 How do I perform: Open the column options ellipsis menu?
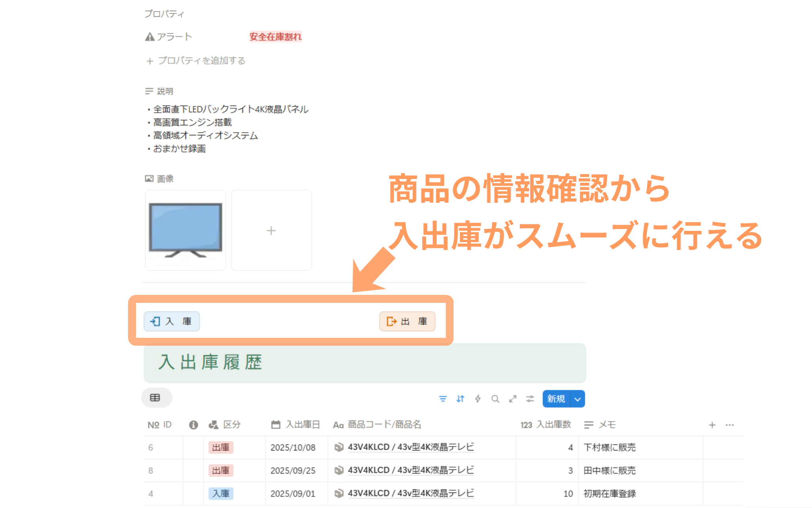730,425
